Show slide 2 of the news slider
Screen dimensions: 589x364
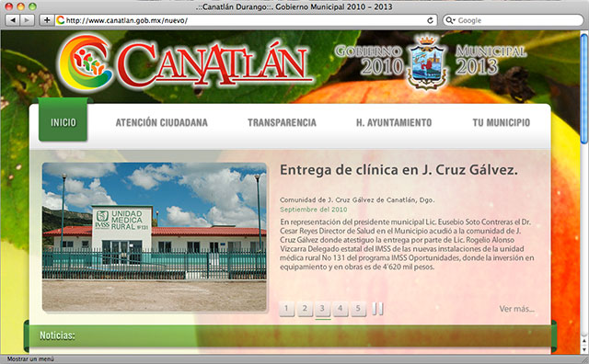coord(305,309)
